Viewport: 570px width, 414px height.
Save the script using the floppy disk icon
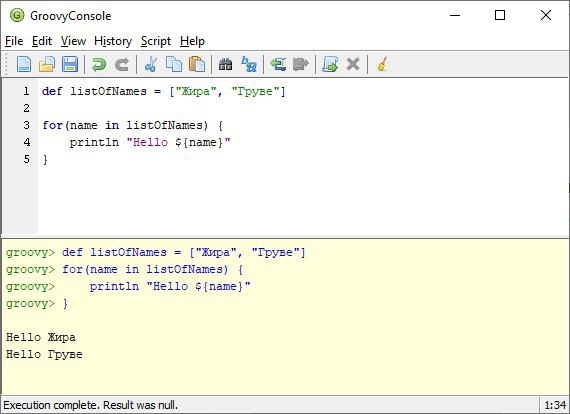pos(70,65)
